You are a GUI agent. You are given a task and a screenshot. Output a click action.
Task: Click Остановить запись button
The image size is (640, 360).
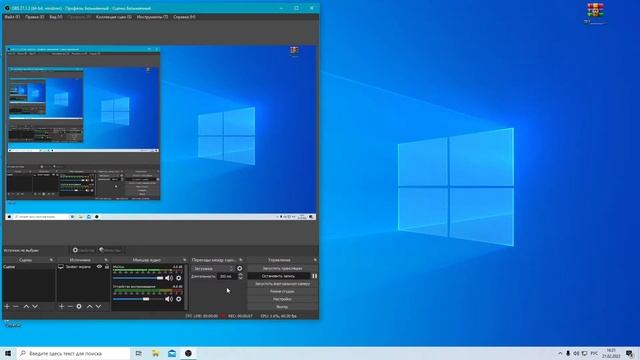tap(279, 276)
